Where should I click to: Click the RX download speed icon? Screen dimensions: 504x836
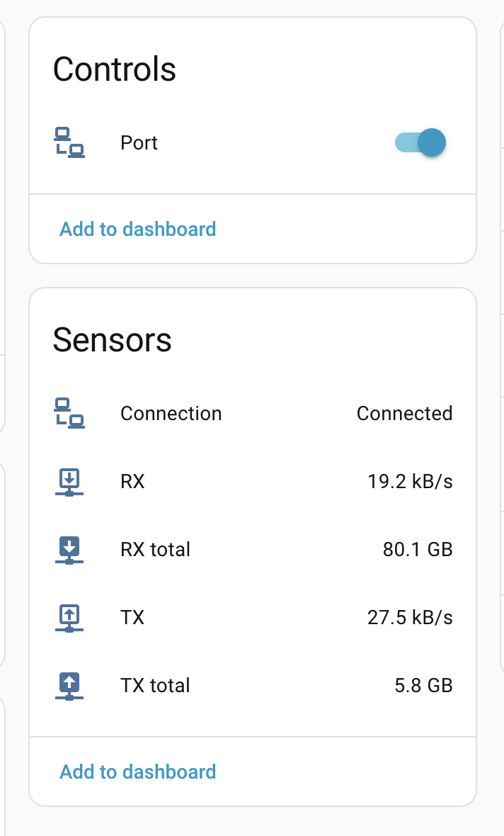point(69,482)
